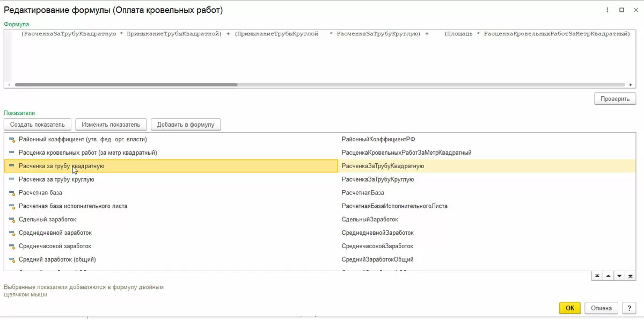Jump to first row with top arrow
Viewport: 644px width, 319px height.
click(597, 276)
